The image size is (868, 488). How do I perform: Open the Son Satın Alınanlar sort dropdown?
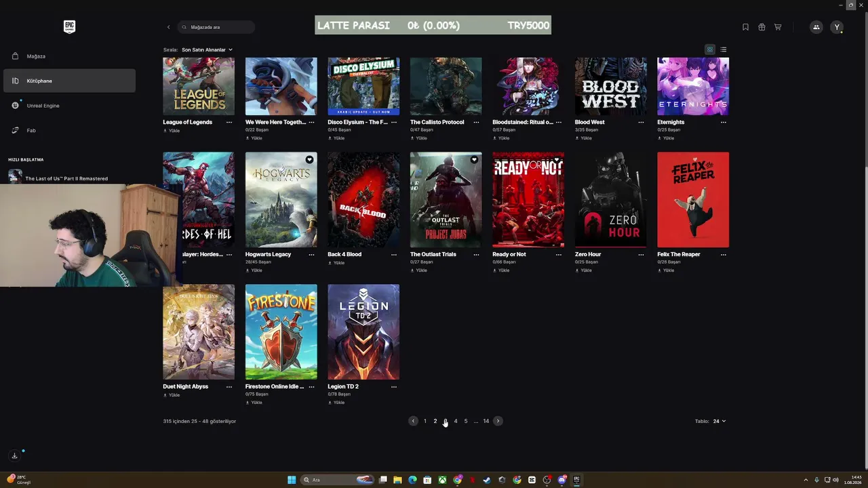[x=207, y=49]
